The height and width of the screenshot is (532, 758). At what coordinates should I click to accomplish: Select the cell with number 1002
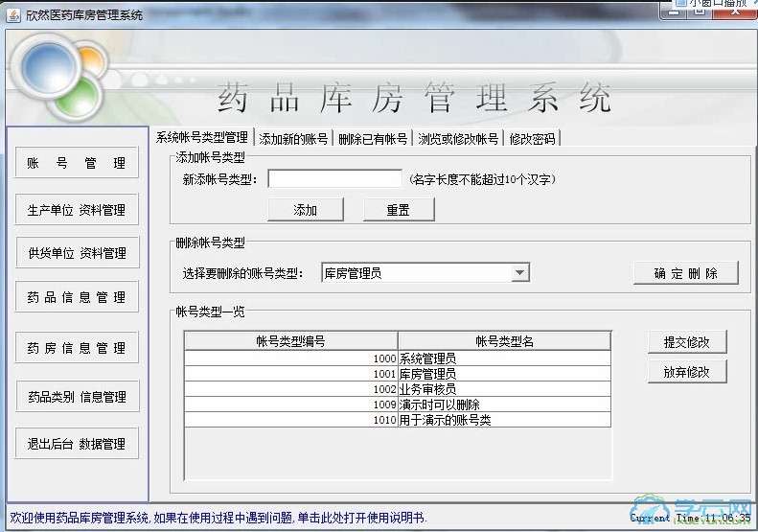[x=291, y=389]
